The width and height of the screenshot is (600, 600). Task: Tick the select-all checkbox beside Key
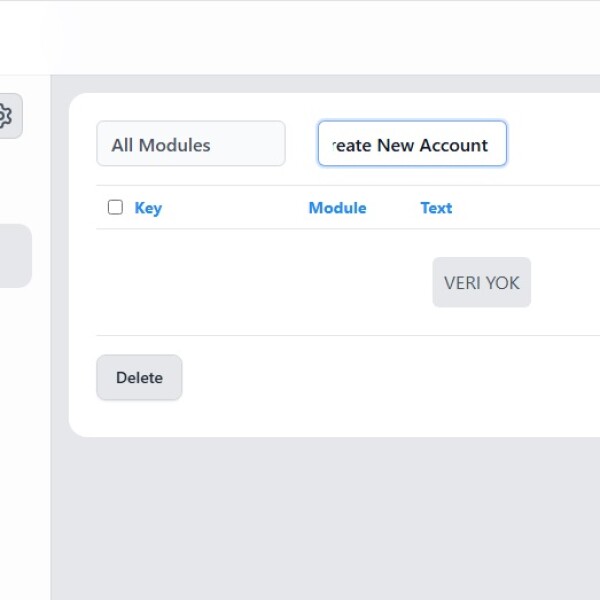(115, 207)
